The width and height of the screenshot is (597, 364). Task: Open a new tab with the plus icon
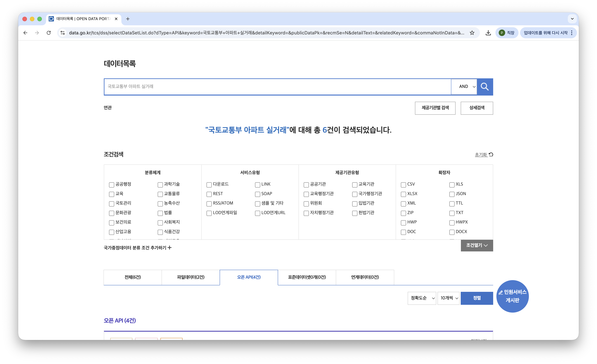point(128,19)
